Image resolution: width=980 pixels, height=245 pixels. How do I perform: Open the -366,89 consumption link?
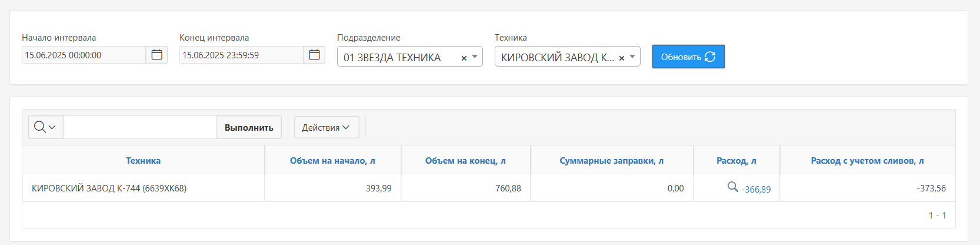pos(756,189)
